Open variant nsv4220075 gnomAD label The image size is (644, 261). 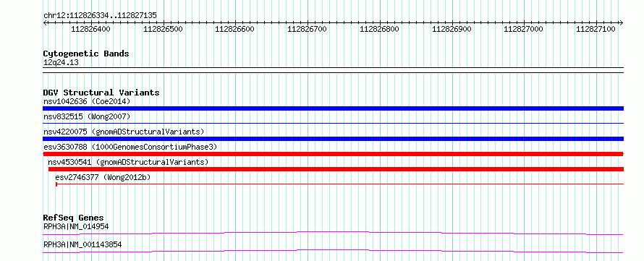coord(124,132)
